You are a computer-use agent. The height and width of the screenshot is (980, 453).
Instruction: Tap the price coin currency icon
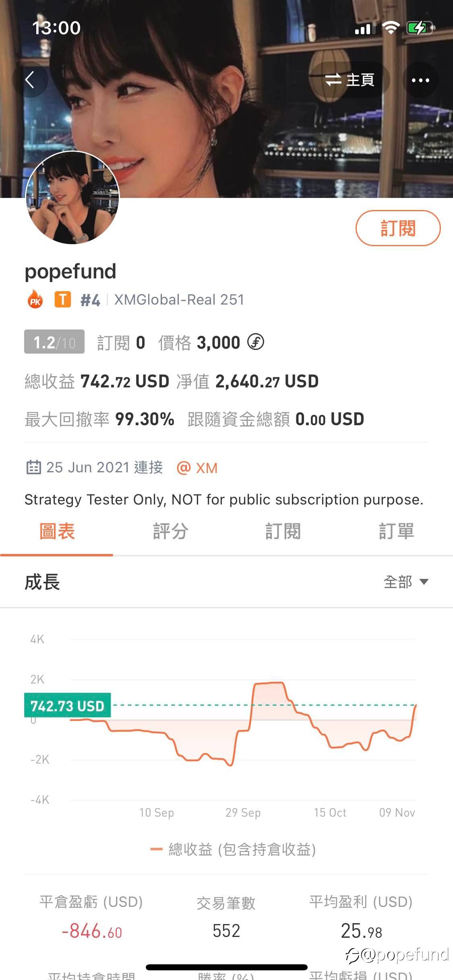[x=255, y=342]
